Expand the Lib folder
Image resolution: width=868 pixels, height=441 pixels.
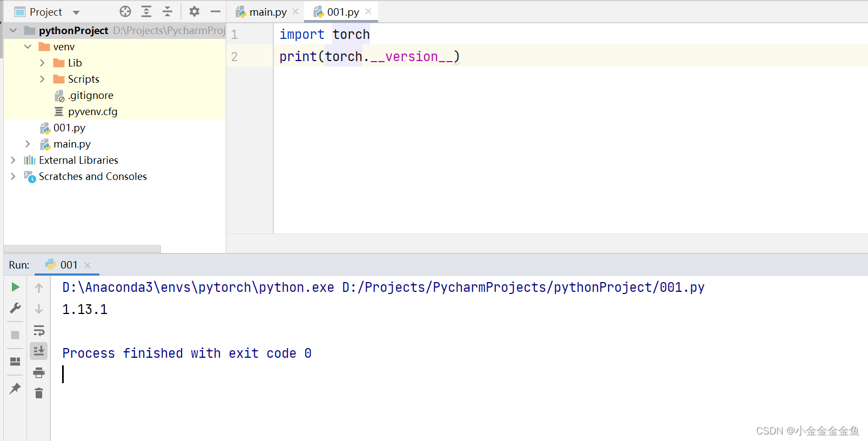43,63
